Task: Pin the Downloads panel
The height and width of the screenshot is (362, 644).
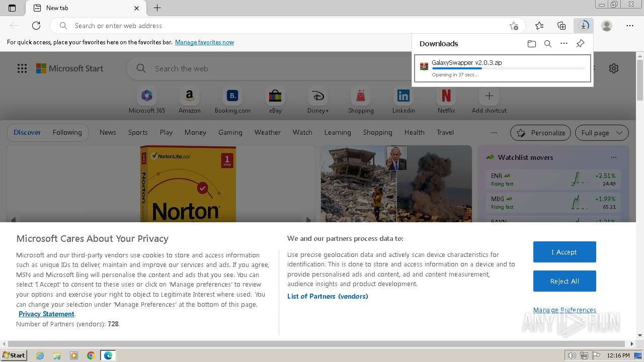Action: click(x=580, y=44)
